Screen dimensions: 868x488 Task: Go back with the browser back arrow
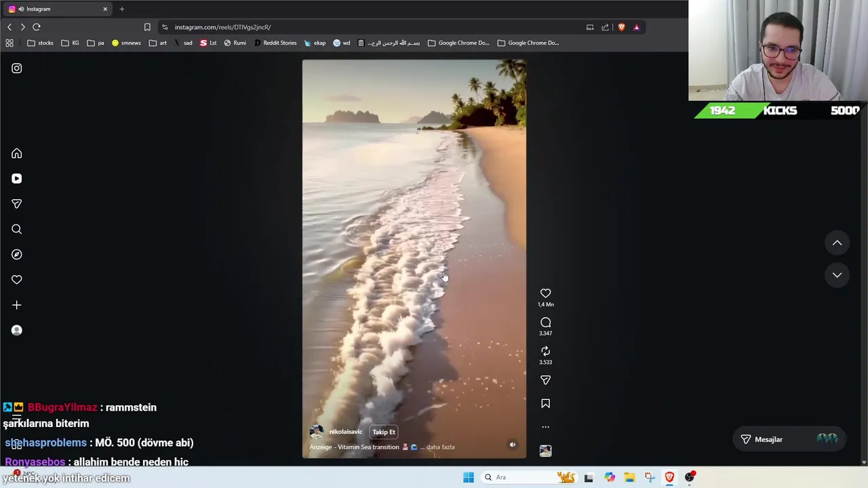9,27
